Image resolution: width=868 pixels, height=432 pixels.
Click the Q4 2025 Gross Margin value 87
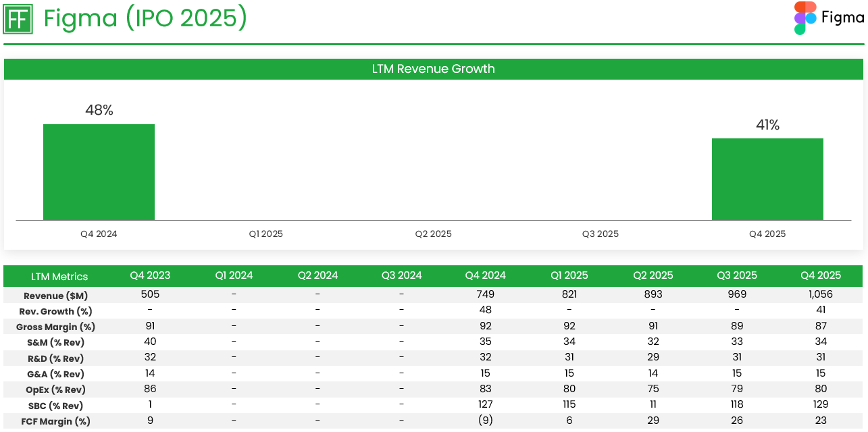pyautogui.click(x=821, y=326)
